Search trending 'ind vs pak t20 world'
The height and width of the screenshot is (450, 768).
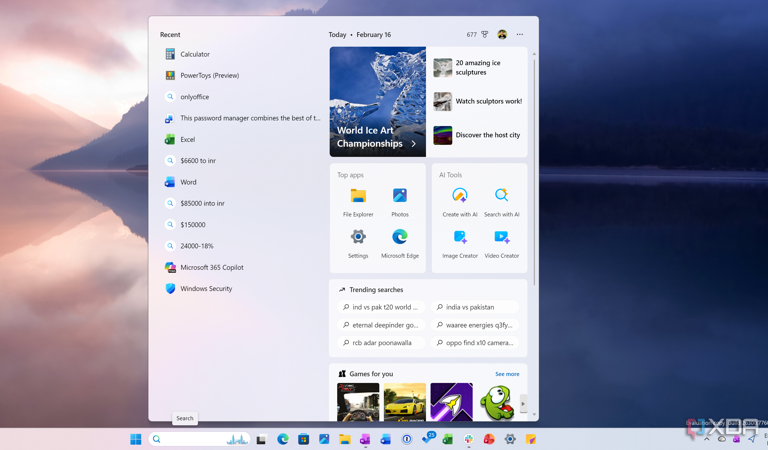point(381,307)
